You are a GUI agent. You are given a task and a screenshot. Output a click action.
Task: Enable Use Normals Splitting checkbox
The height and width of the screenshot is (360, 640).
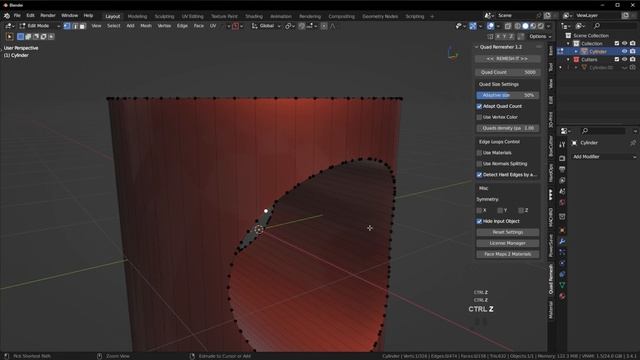pos(479,164)
